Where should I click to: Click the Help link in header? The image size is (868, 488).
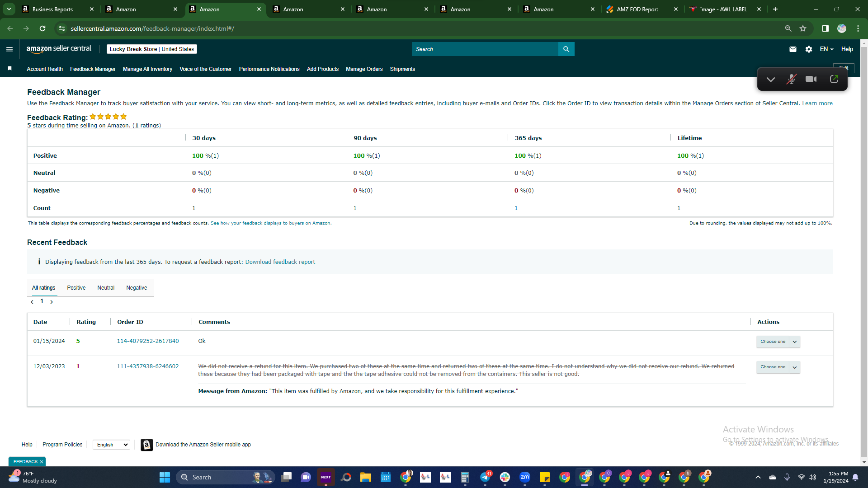pos(847,49)
